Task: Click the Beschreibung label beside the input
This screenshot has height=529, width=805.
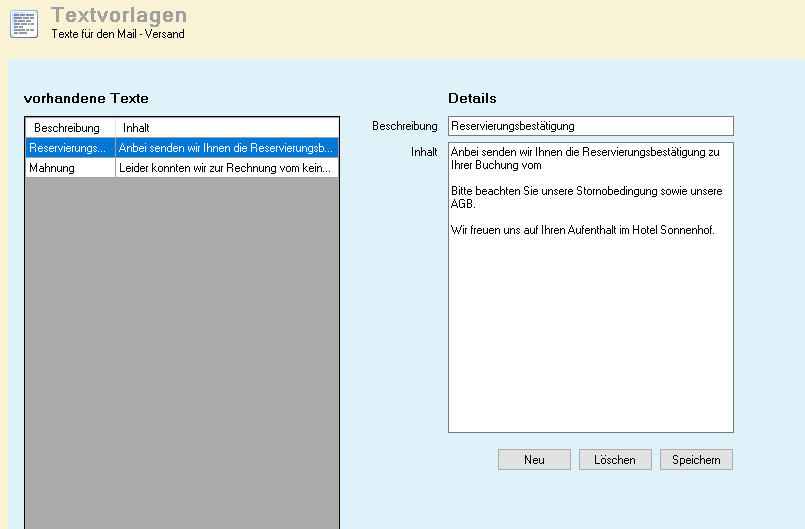Action: [x=405, y=126]
